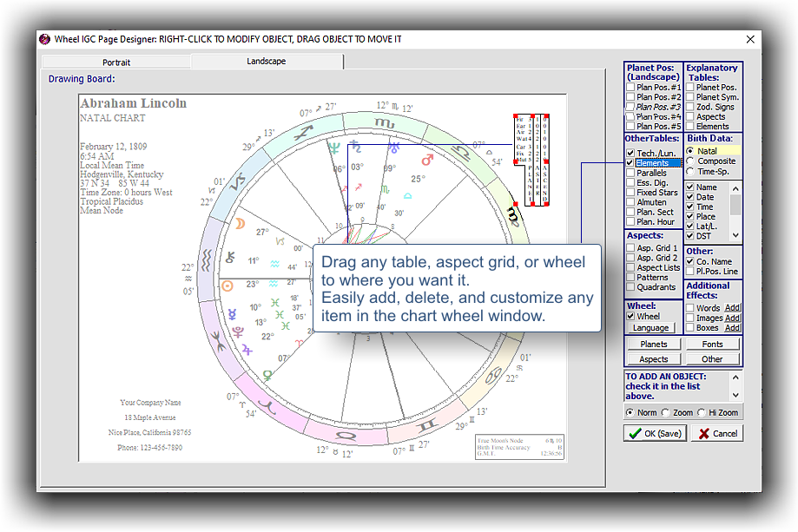Uncheck the Tech./Lun. table checkbox
This screenshot has height=532, width=798.
(x=630, y=153)
